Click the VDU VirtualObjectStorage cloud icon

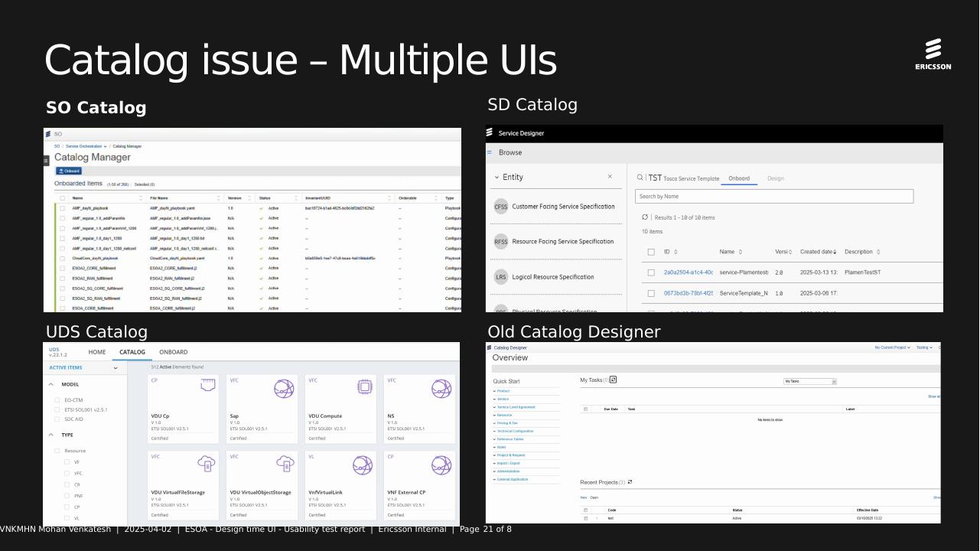click(285, 464)
